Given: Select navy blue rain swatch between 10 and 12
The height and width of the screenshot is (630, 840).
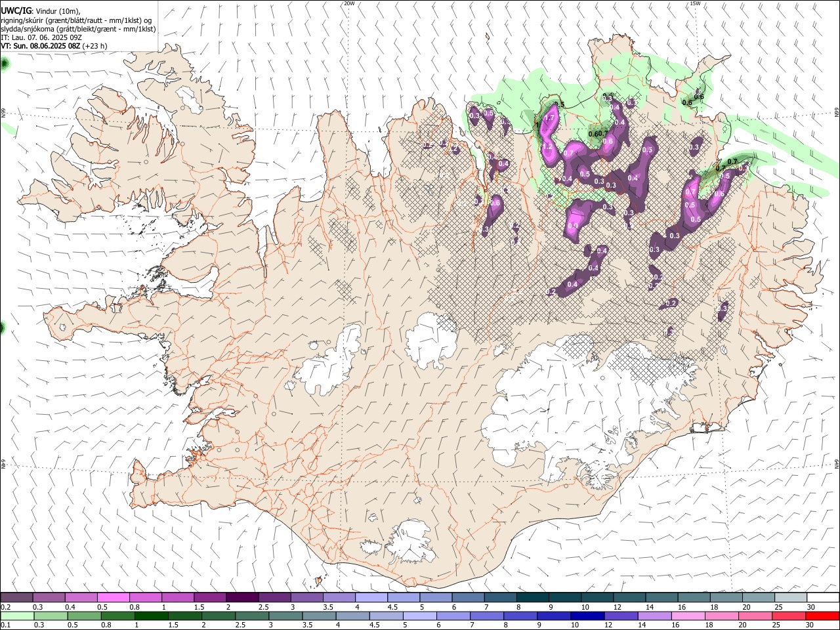Looking at the screenshot, I should pos(587,616).
